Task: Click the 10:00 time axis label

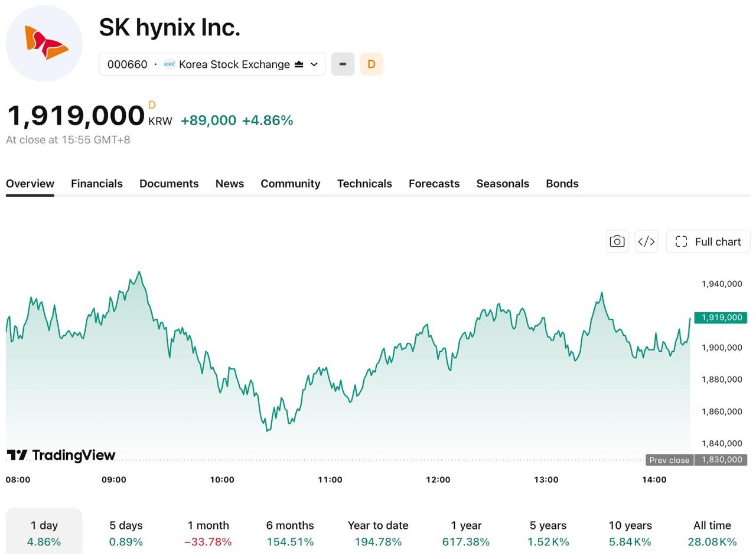Action: 222,480
